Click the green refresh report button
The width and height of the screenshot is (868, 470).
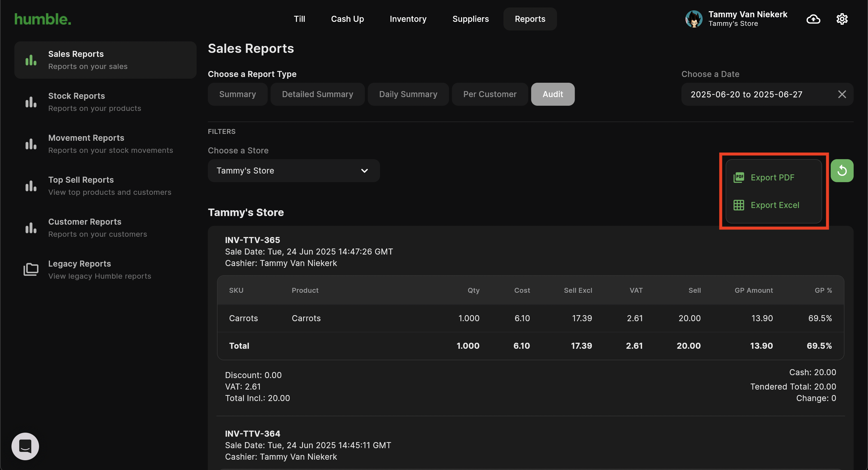842,171
